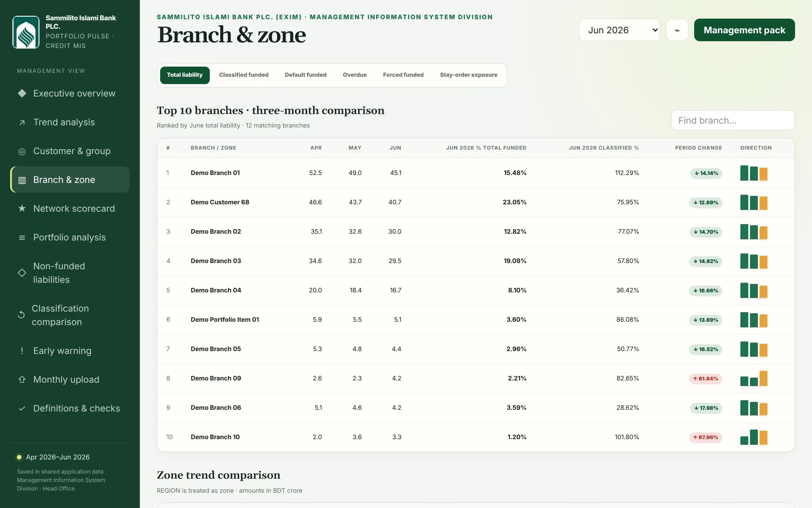
Task: Click the Classification comparison refresh icon
Action: coord(21,315)
